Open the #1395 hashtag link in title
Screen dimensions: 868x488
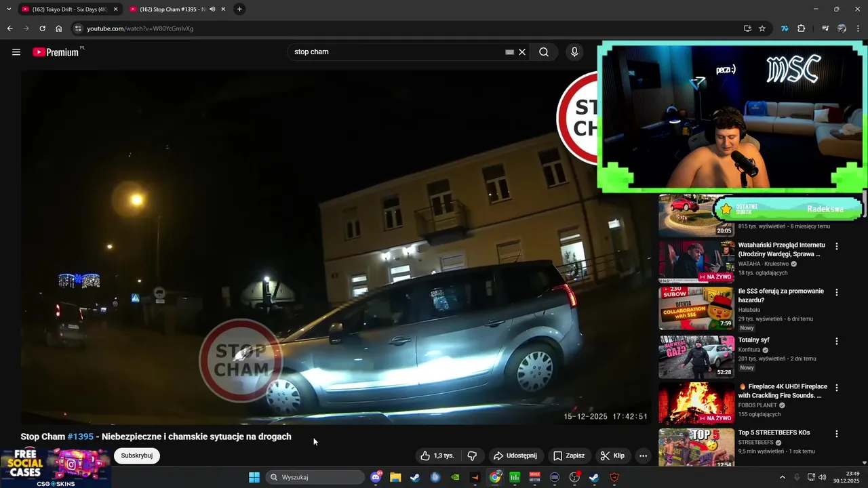click(x=81, y=436)
